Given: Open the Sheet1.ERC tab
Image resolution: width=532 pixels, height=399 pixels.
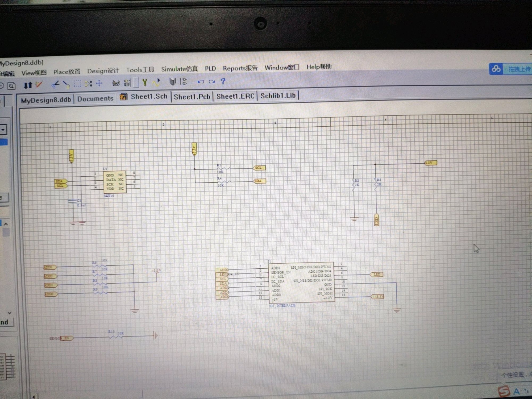Looking at the screenshot, I should (235, 96).
